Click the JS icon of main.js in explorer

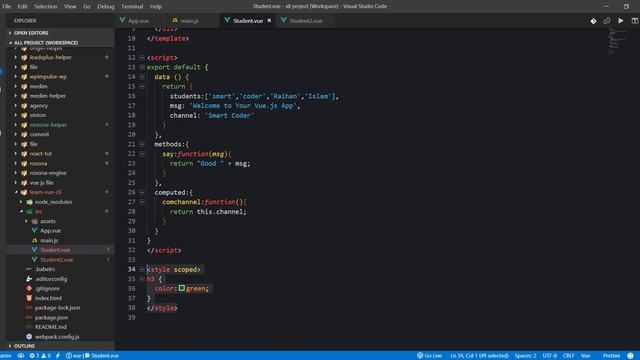[x=35, y=240]
